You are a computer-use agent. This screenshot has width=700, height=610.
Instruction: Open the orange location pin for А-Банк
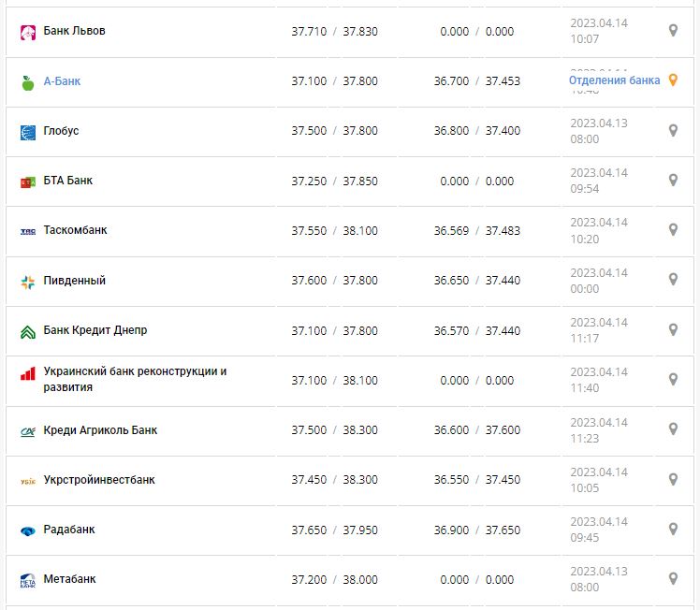click(671, 80)
